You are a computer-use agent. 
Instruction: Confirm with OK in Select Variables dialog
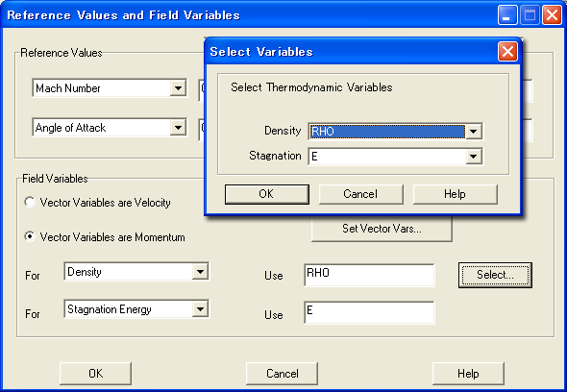click(267, 194)
